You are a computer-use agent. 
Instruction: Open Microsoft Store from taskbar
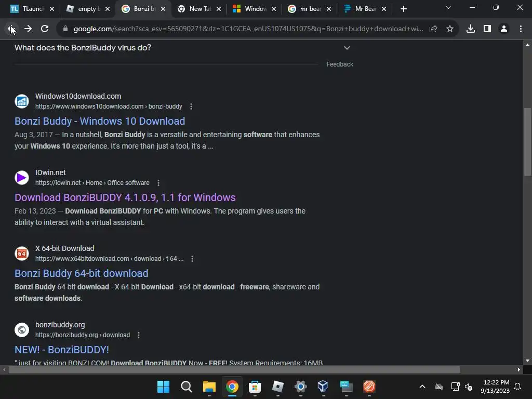255,387
